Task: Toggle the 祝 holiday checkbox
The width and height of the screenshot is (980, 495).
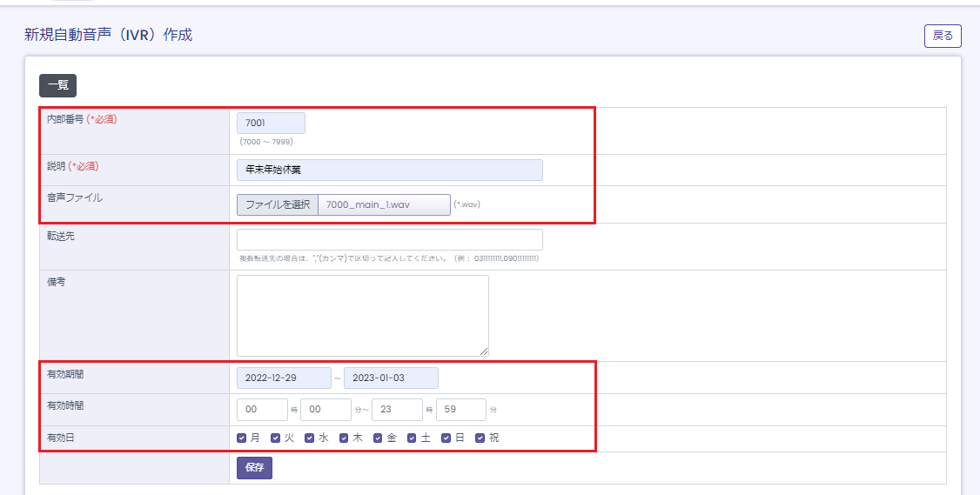Action: click(x=480, y=438)
